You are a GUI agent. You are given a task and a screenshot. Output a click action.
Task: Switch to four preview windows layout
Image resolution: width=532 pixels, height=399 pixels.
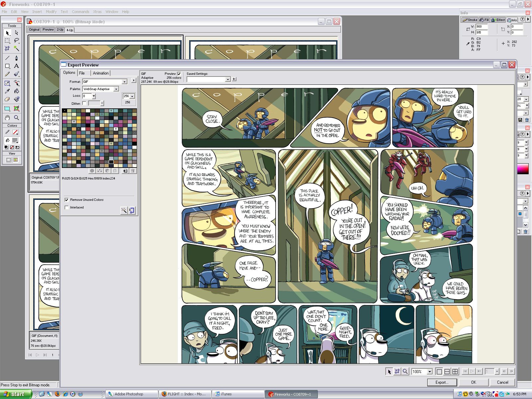click(455, 371)
